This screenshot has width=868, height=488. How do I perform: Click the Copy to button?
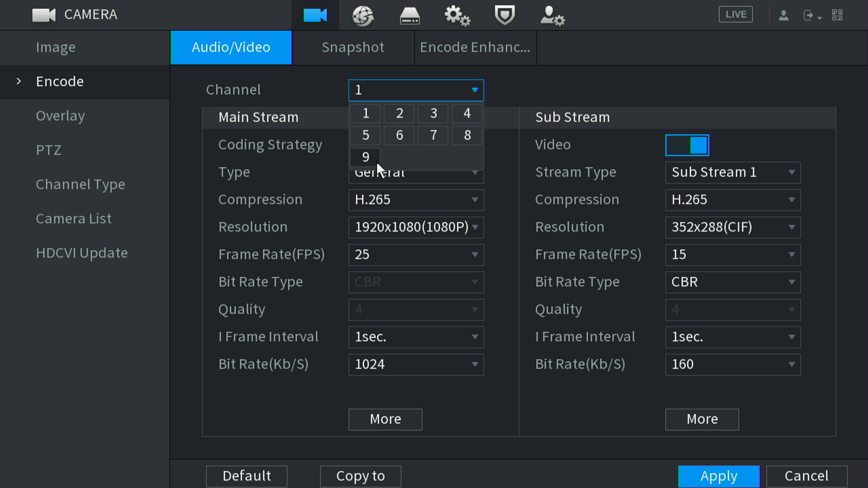click(360, 476)
